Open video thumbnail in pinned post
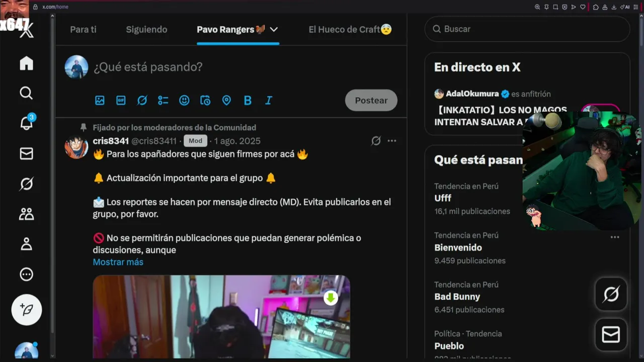The height and width of the screenshot is (362, 644). (221, 317)
